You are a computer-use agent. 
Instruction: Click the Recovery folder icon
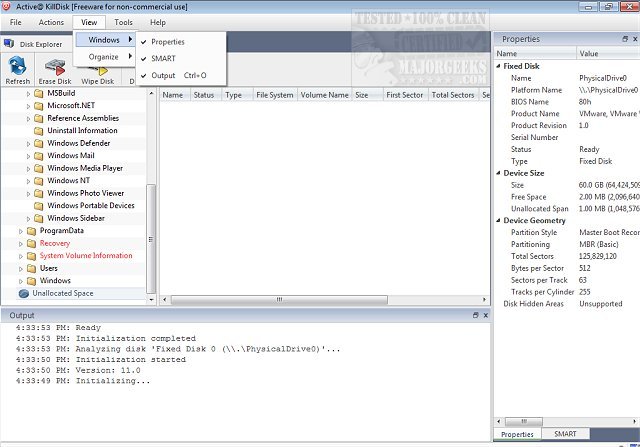click(x=31, y=243)
